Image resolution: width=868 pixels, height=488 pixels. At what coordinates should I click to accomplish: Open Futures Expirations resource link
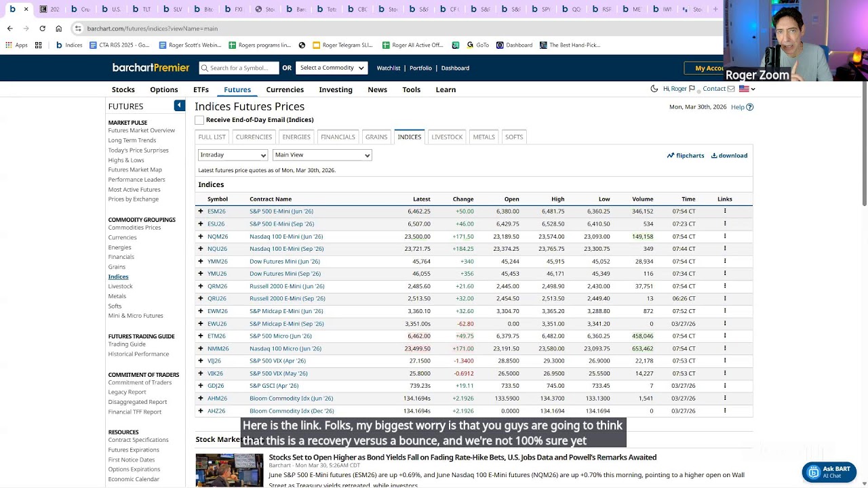click(x=134, y=450)
